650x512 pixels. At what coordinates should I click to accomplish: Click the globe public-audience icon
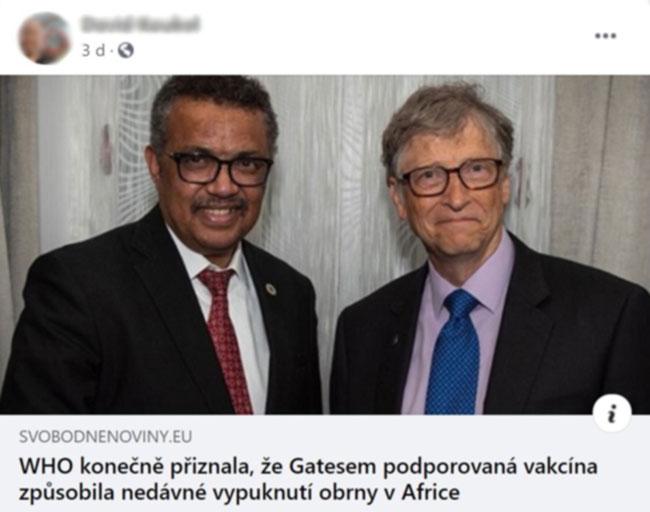coord(126,51)
